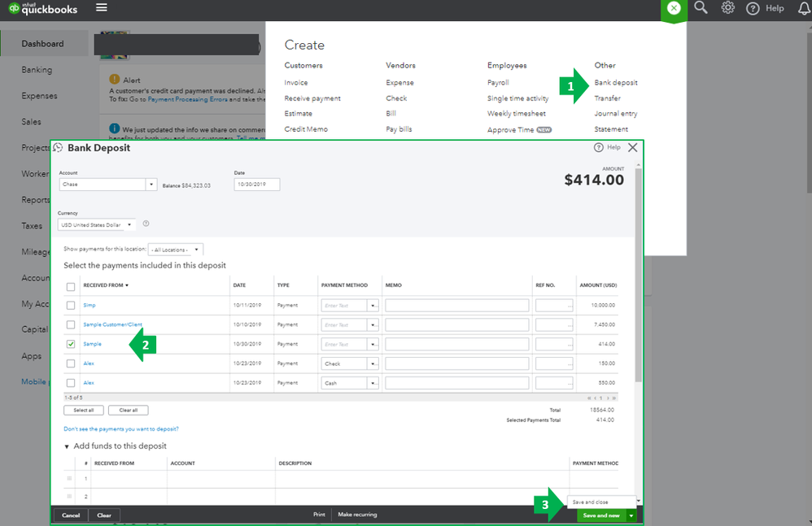The image size is (812, 526).
Task: Click the Select all button
Action: (x=83, y=410)
